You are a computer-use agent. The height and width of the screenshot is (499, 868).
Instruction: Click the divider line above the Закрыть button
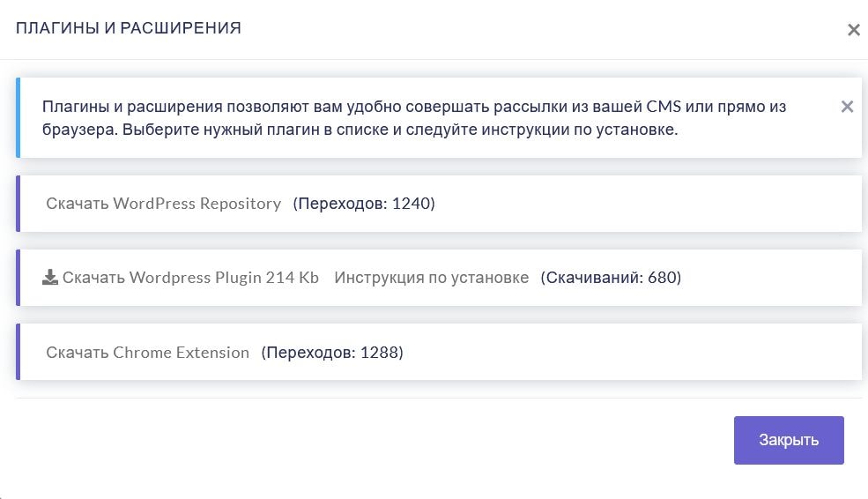(439, 398)
